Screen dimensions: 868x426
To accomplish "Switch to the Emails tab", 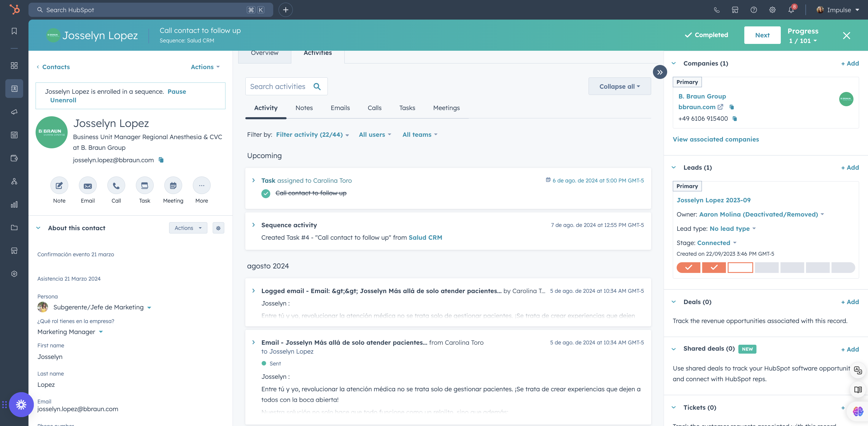I will (x=340, y=108).
